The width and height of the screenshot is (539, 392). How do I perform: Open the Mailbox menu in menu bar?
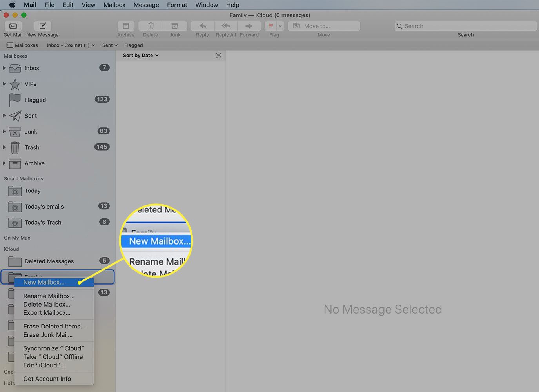114,5
